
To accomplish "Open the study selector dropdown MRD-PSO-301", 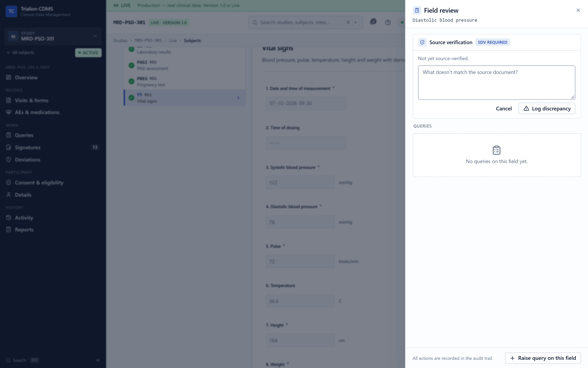I will click(x=53, y=36).
